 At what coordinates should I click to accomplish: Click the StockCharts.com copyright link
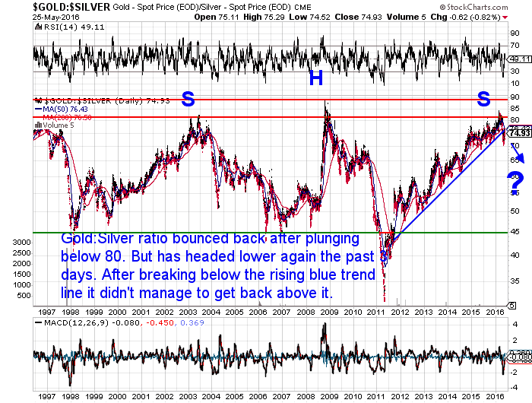coord(485,6)
